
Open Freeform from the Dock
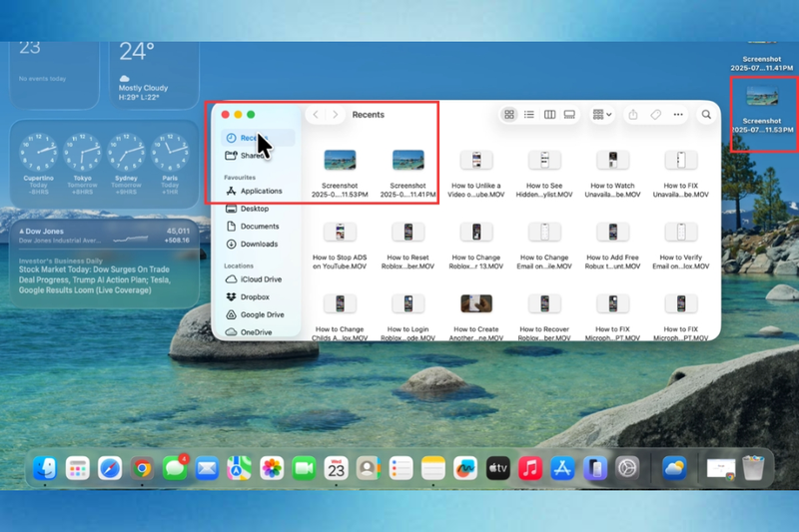465,468
